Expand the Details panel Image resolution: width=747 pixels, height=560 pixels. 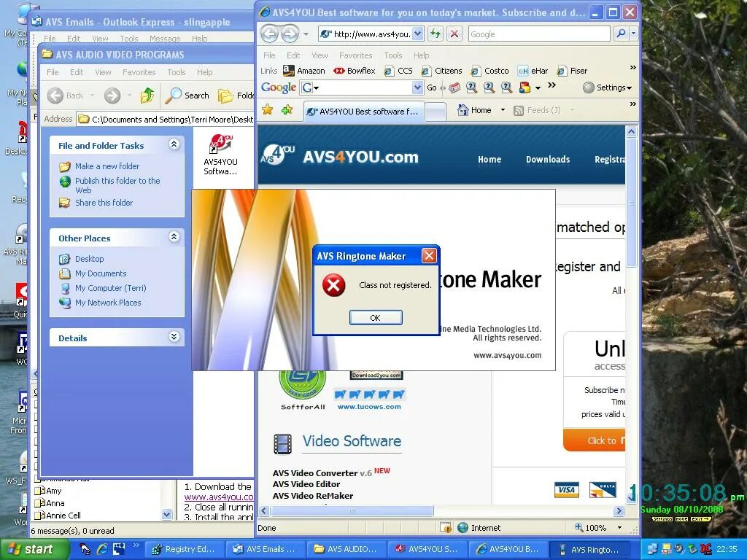[x=174, y=337]
